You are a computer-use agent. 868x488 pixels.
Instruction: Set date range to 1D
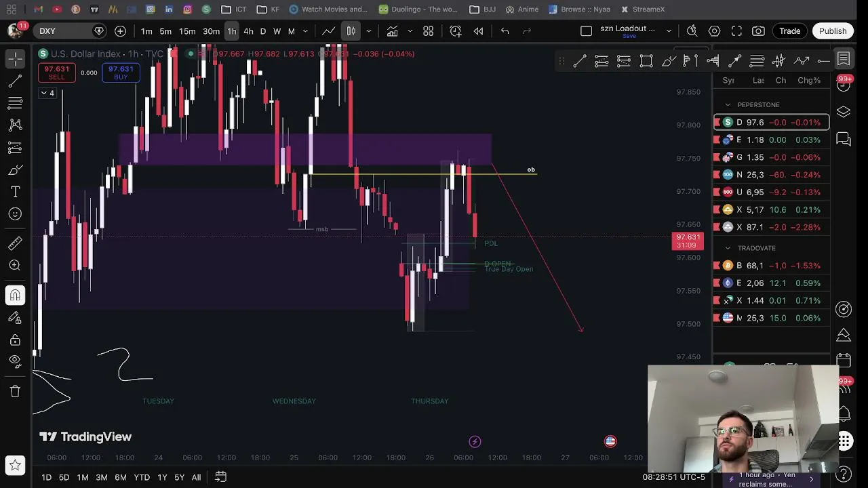click(46, 477)
